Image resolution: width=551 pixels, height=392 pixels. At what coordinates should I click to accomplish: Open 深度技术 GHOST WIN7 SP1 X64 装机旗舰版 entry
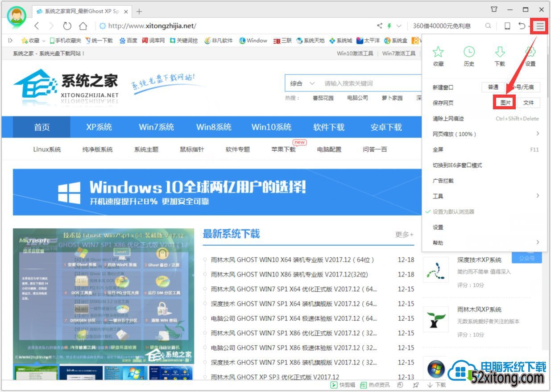tap(294, 304)
